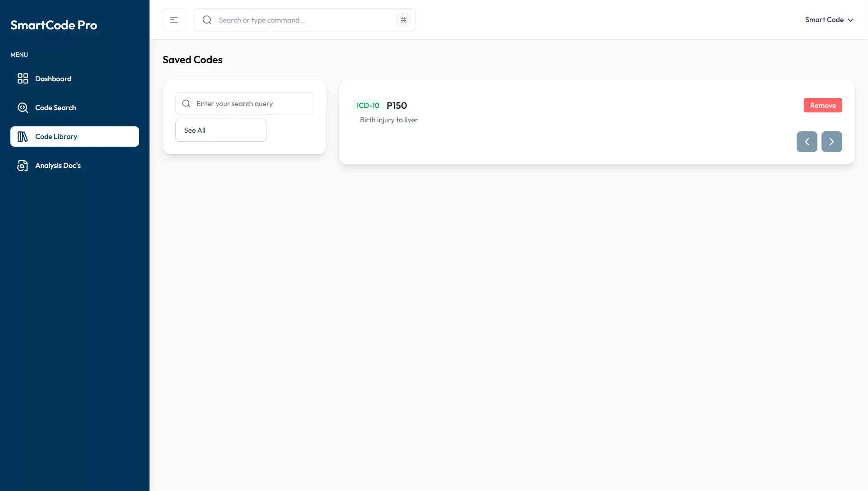Image resolution: width=868 pixels, height=491 pixels.
Task: Click the Analysis Doc's document icon
Action: pyautogui.click(x=23, y=166)
